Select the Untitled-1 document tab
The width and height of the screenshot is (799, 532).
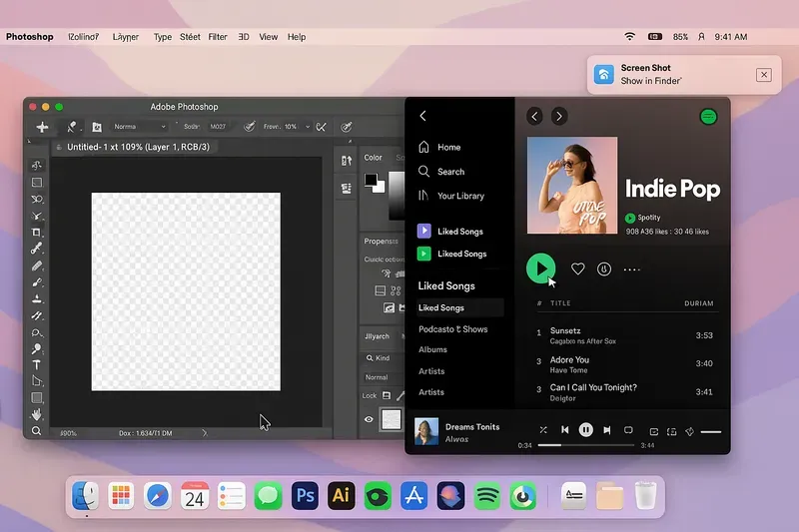(134, 147)
